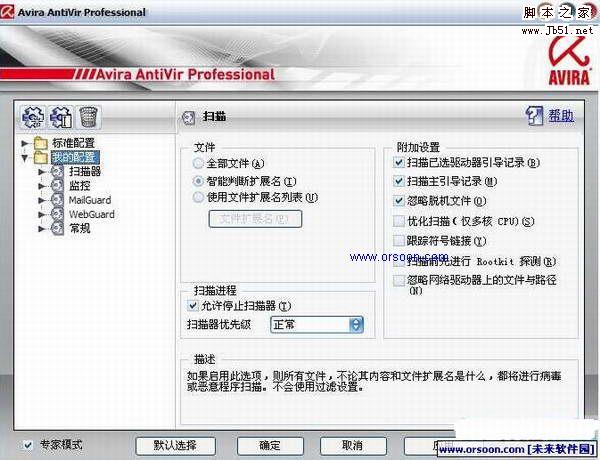Click the WebGuard gear icon
The width and height of the screenshot is (600, 460).
click(x=57, y=214)
